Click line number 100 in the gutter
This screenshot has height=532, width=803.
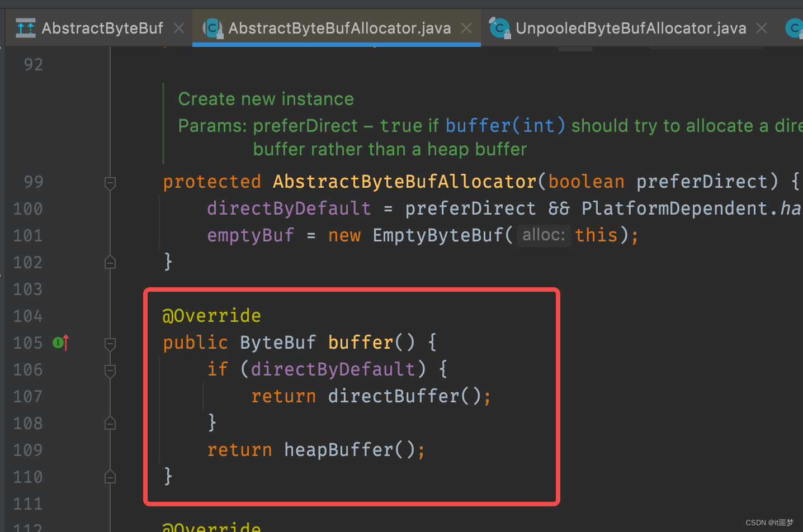(28, 208)
